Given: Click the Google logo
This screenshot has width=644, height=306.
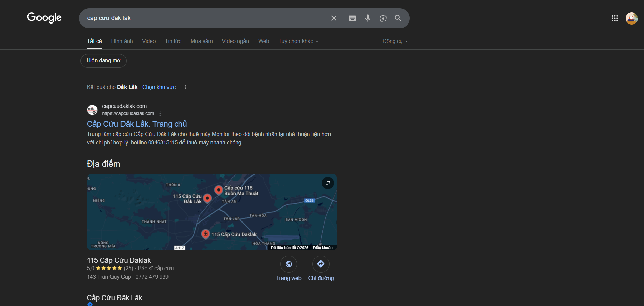Looking at the screenshot, I should pyautogui.click(x=44, y=18).
